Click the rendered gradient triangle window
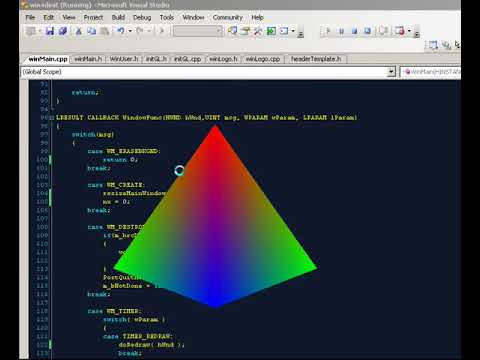This screenshot has width=480, height=360. (x=215, y=217)
